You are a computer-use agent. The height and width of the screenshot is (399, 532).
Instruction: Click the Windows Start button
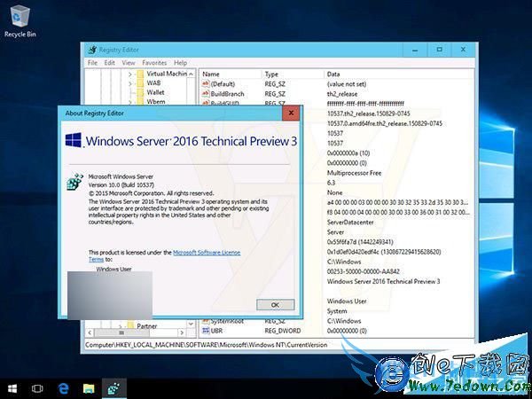click(x=12, y=389)
